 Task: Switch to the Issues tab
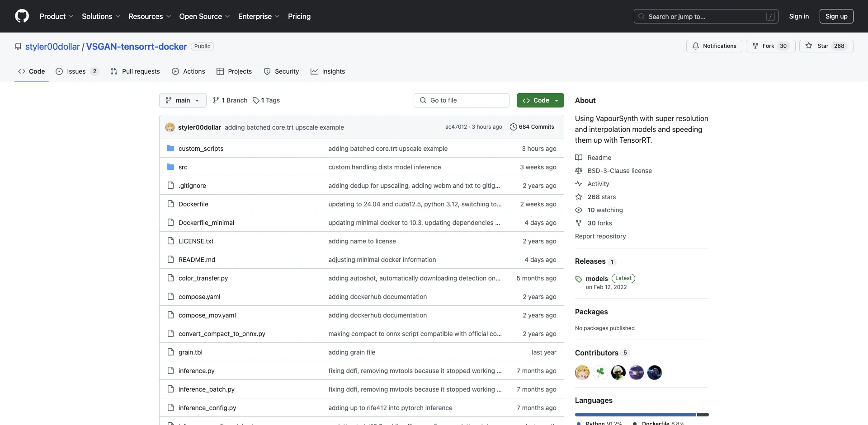pos(77,71)
